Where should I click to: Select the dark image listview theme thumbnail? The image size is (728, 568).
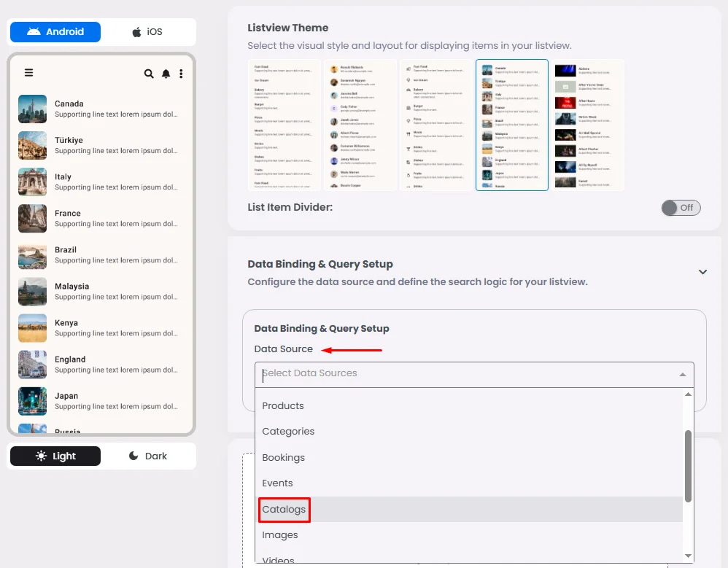(588, 125)
